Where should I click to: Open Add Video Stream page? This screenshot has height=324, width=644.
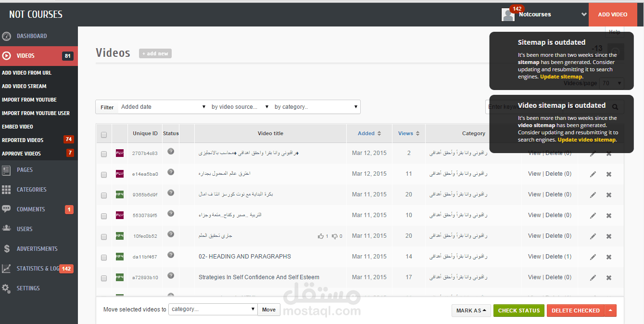[x=24, y=86]
